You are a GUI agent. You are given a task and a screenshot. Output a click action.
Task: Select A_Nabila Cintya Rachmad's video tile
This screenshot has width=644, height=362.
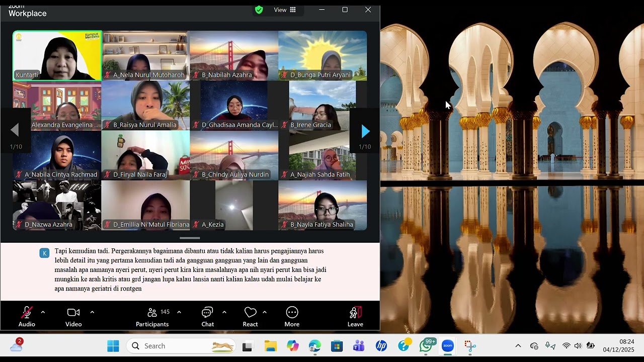pos(57,155)
